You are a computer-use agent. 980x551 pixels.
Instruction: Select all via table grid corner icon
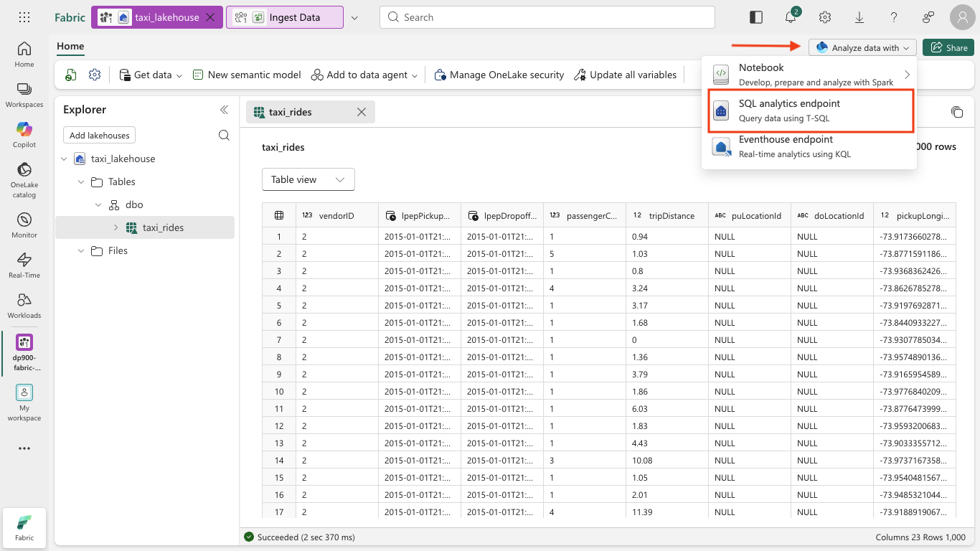click(x=279, y=215)
